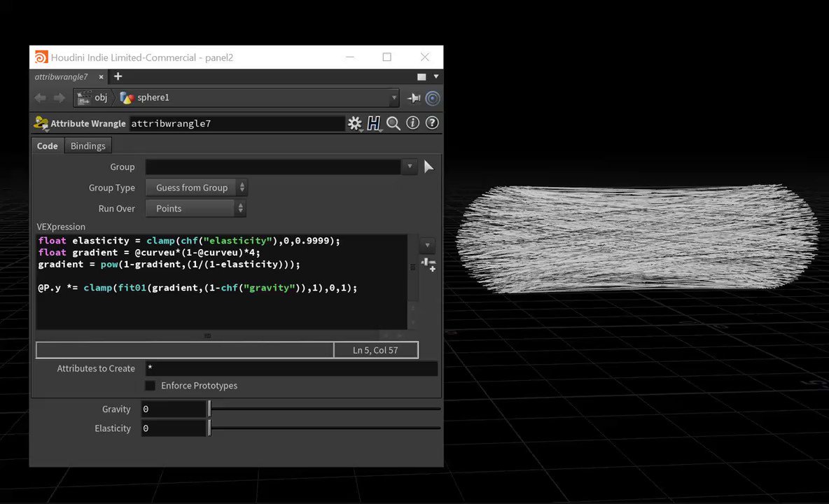829x504 pixels.
Task: Click the pane maximize square icon
Action: pos(422,77)
